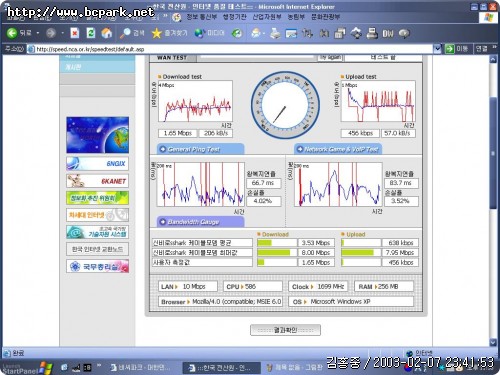
Task: Refresh the page using the green arrows icon
Action: point(91,33)
